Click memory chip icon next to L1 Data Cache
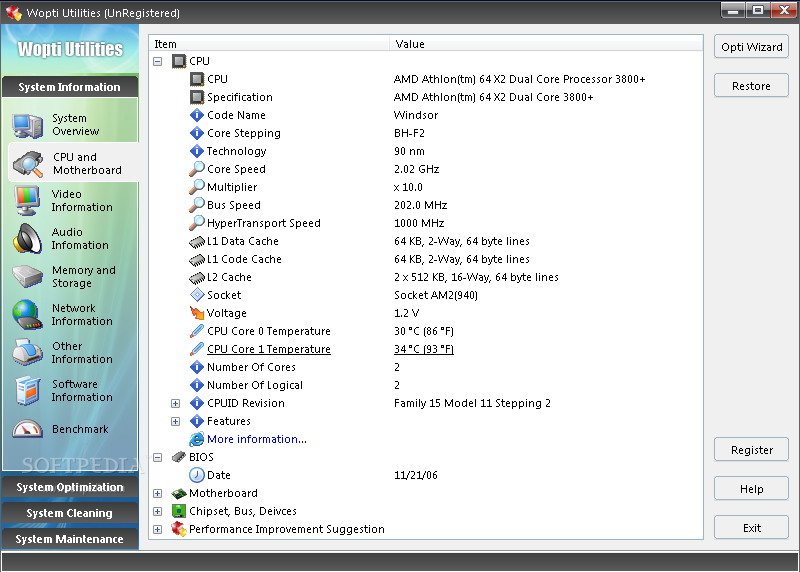This screenshot has width=800, height=572. point(197,241)
